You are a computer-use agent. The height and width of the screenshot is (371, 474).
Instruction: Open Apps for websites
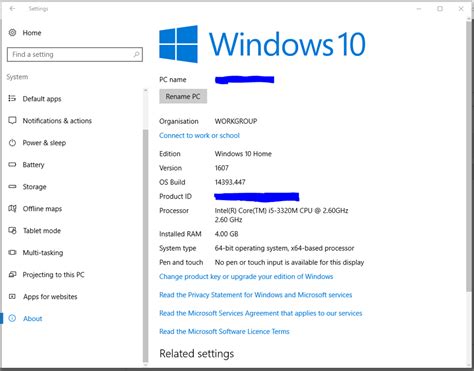[x=50, y=297]
